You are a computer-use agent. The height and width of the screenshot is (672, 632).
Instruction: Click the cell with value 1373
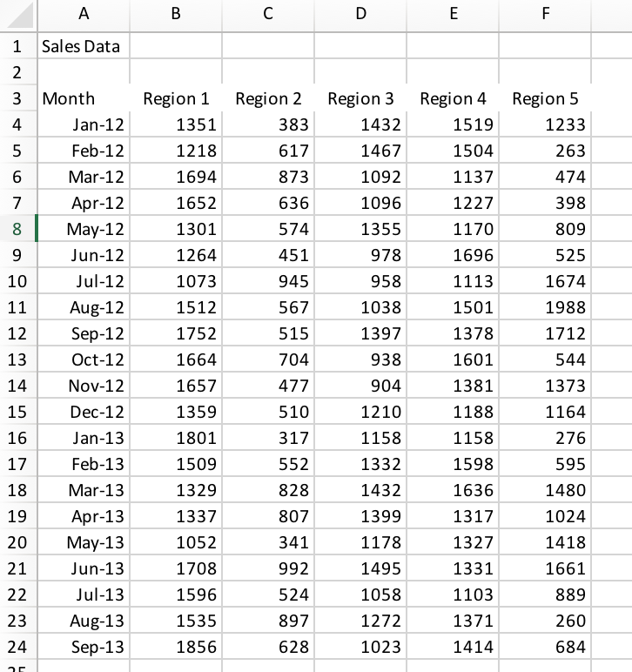[546, 386]
